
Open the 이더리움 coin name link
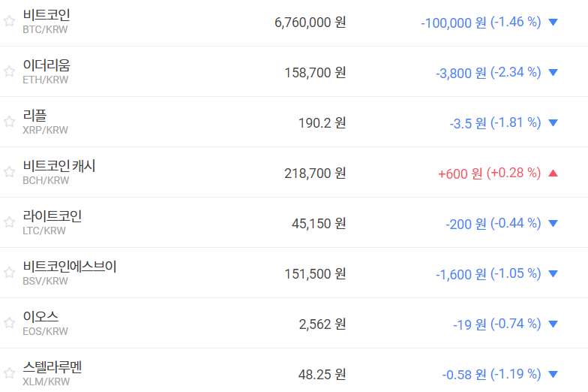pyautogui.click(x=46, y=65)
